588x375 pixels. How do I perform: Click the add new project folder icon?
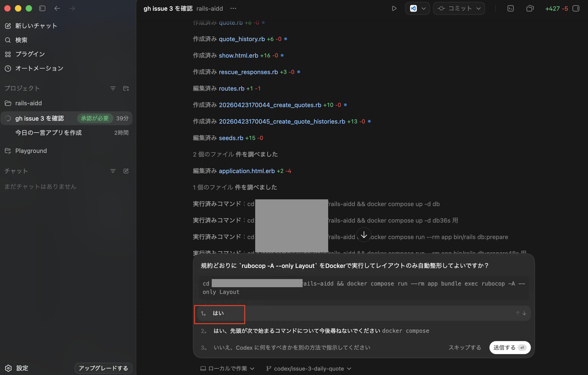(126, 88)
